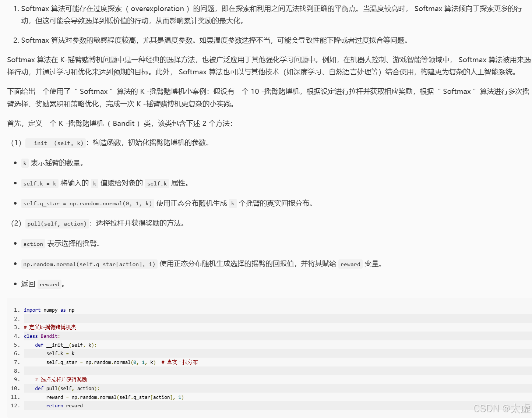Click code line "def __init__(self, k):"
532x418 pixels.
point(66,345)
